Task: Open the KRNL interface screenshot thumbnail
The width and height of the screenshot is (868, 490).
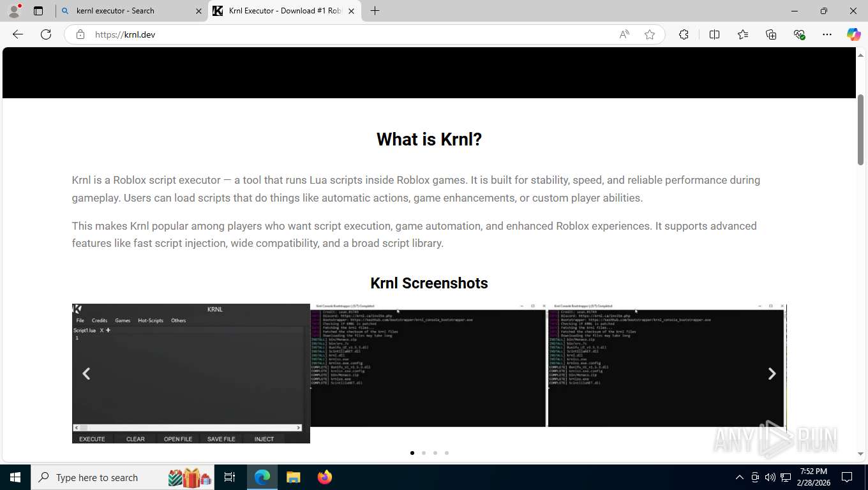Action: coord(191,373)
